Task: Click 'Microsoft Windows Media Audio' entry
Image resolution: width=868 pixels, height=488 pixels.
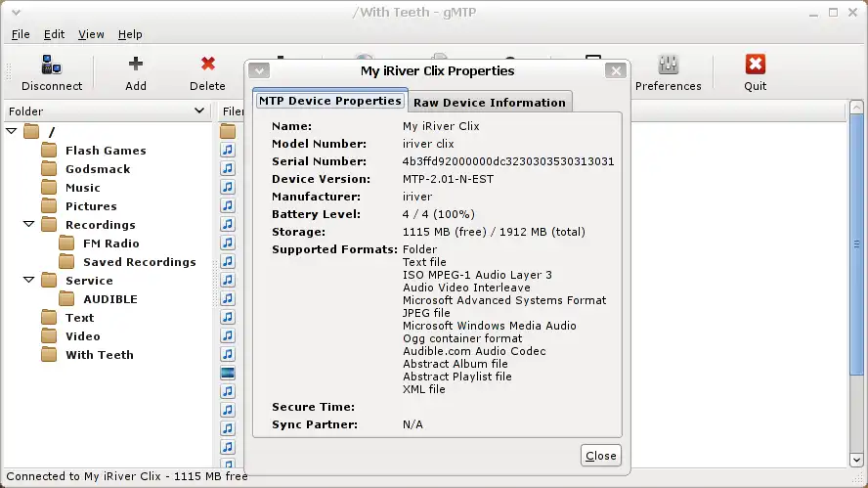Action: coord(490,326)
